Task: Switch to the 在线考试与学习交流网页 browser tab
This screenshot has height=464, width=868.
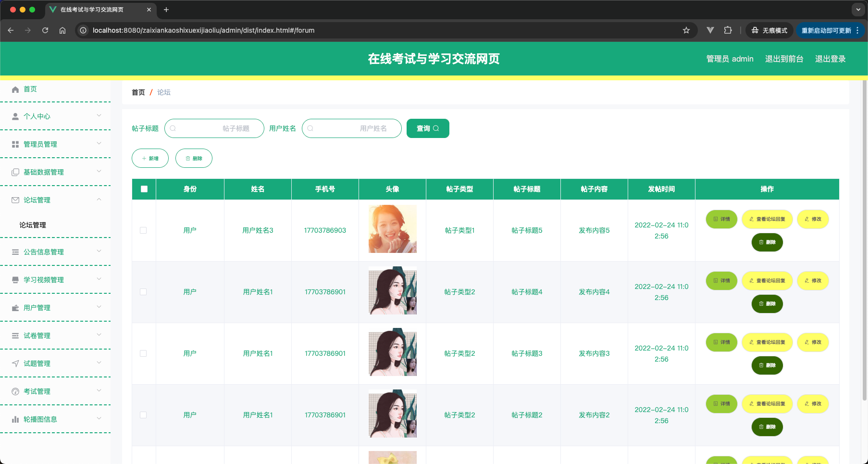Action: point(100,10)
